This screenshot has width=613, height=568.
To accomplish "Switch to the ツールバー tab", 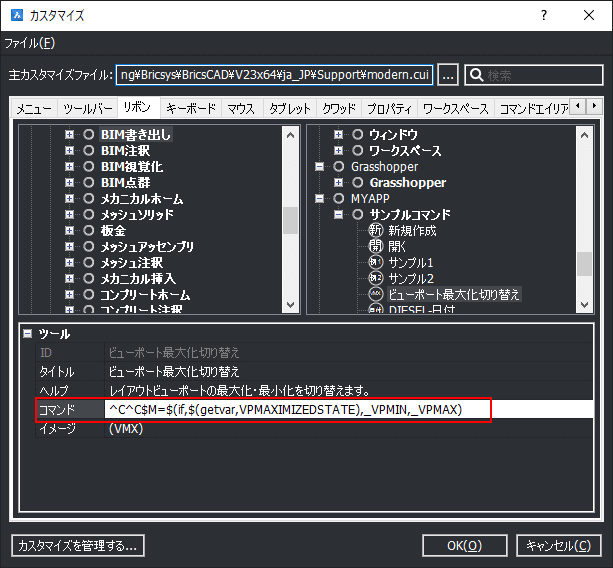I will pos(88,108).
